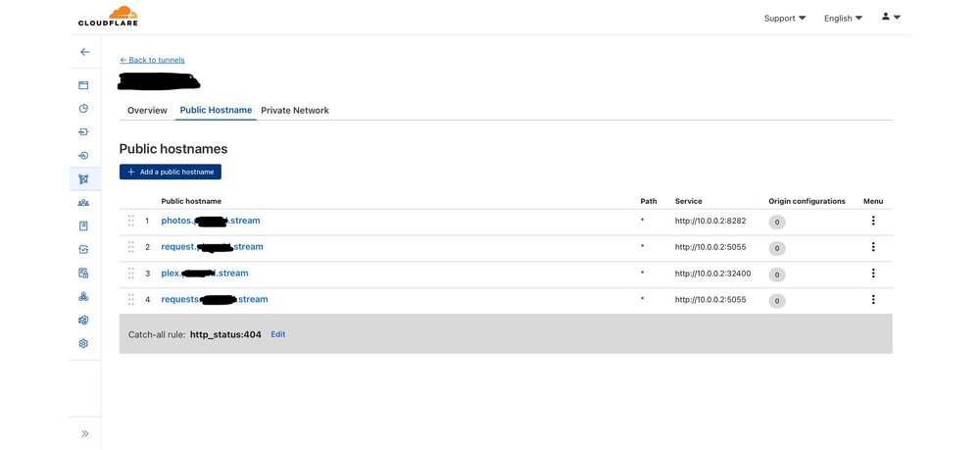Open the photos stream hostname link

pos(211,221)
